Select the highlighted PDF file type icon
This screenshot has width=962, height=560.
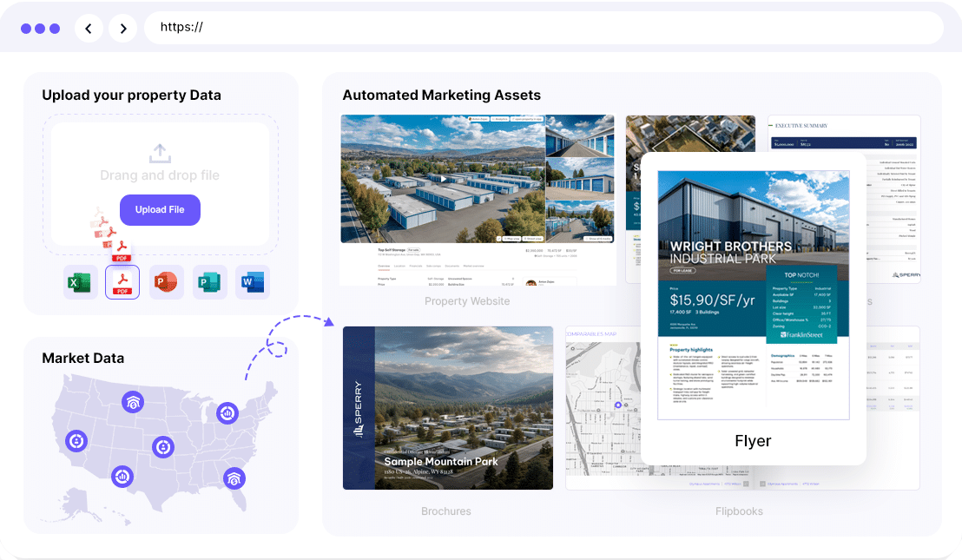click(x=122, y=282)
